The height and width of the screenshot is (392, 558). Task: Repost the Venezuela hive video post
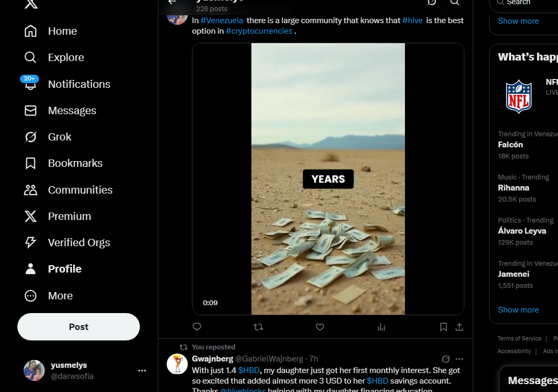coord(258,327)
